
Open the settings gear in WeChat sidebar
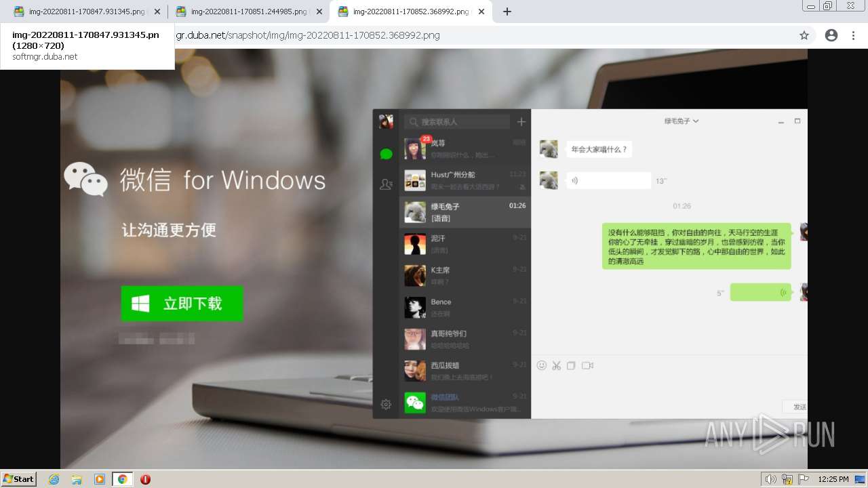386,404
